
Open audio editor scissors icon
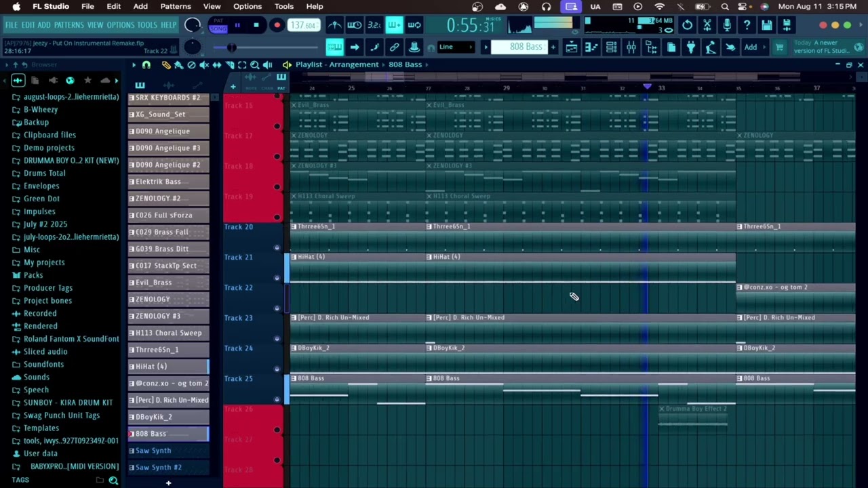(x=707, y=25)
